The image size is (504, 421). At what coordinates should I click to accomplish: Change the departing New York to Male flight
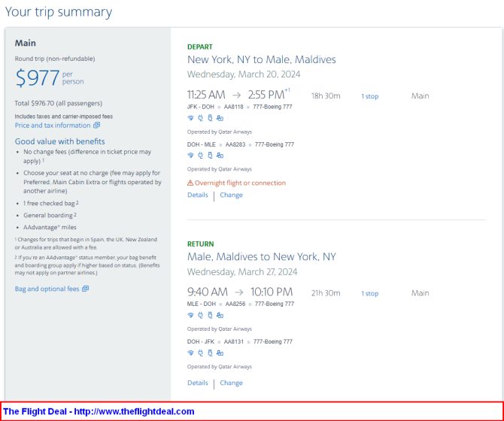coord(232,195)
